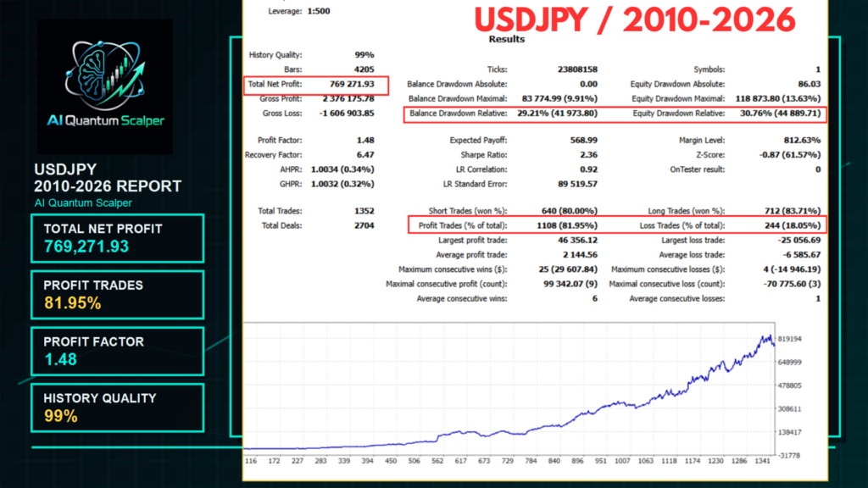Click the AI Quantum Scalper brain logo
Image resolution: width=868 pixels, height=488 pixels.
[104, 87]
